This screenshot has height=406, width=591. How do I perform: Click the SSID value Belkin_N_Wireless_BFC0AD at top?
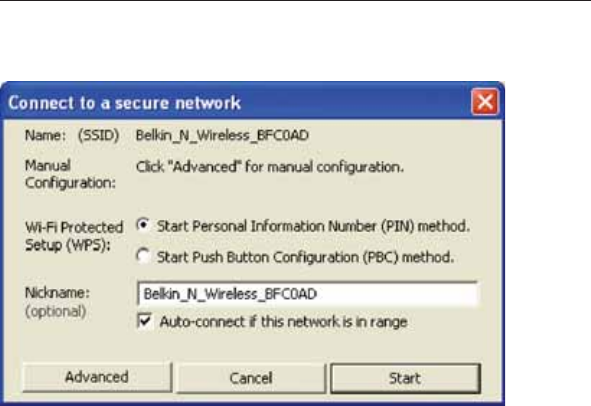[222, 135]
